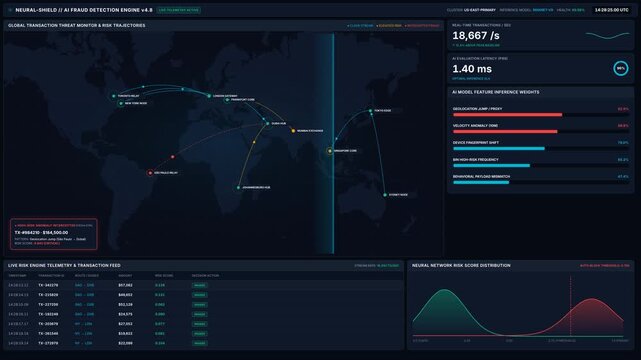Viewport: 641px width, 360px height.
Task: Click the 96% latency gauge ring
Action: [x=621, y=68]
